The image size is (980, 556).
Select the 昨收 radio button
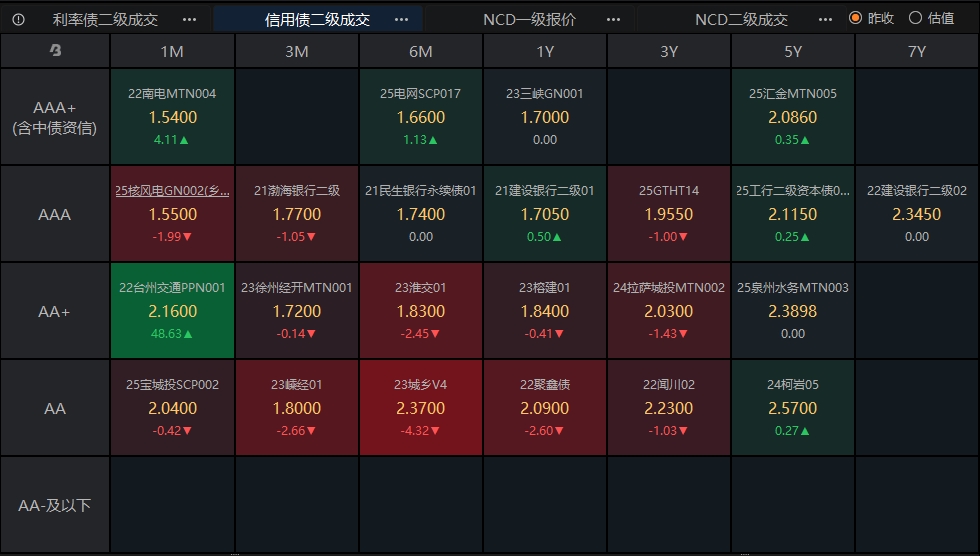pyautogui.click(x=855, y=18)
